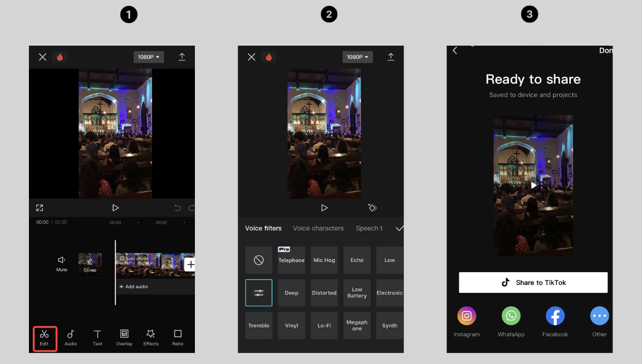The image size is (642, 364).
Task: Export the video in screen 1
Action: click(x=182, y=57)
